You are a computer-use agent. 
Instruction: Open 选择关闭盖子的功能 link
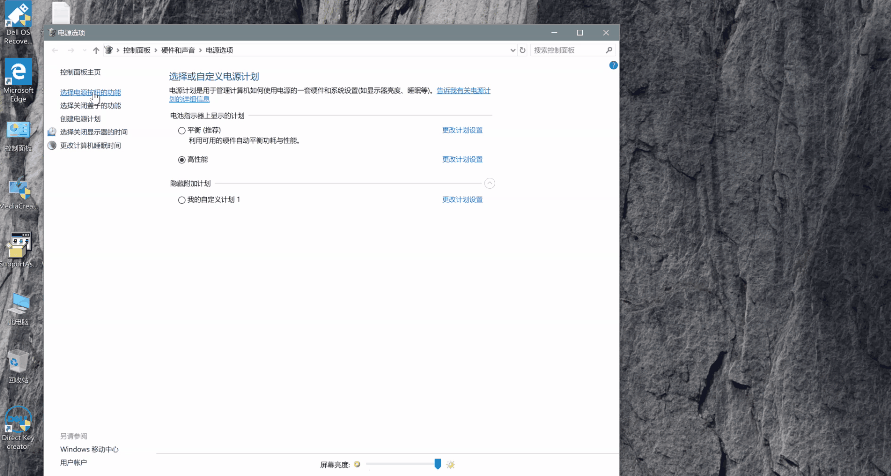91,106
